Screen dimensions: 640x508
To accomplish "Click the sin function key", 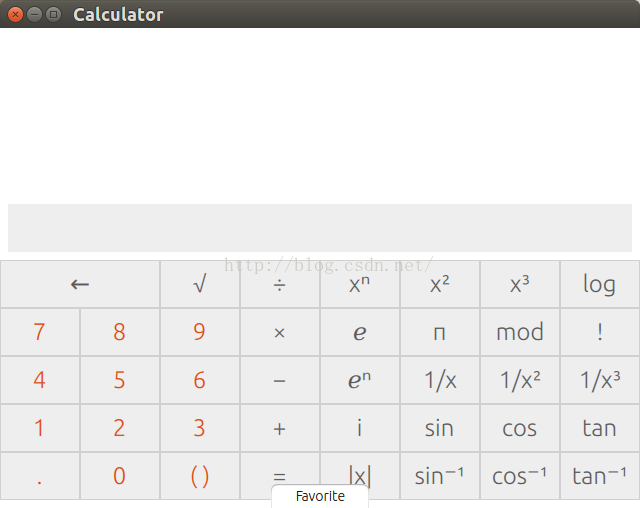I will pyautogui.click(x=440, y=428).
